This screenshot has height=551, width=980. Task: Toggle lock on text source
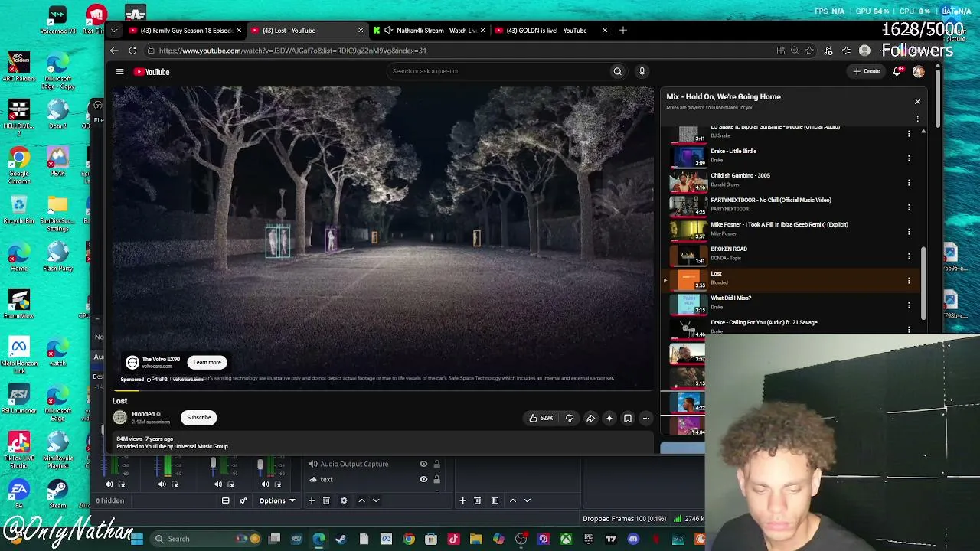436,479
